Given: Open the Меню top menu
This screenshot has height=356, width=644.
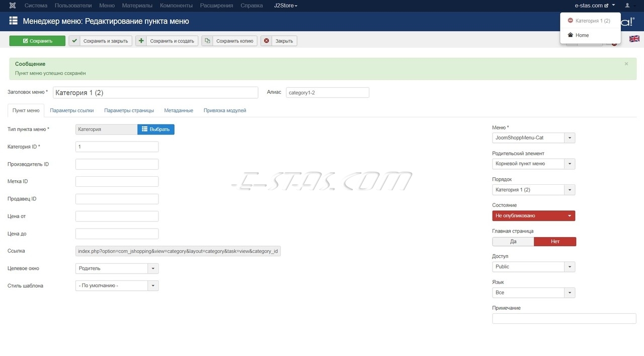Looking at the screenshot, I should point(107,6).
